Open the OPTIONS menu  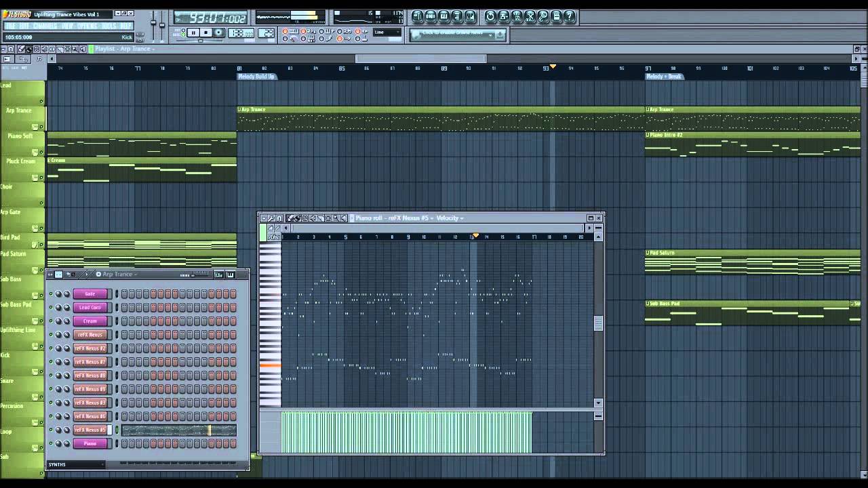(x=87, y=26)
